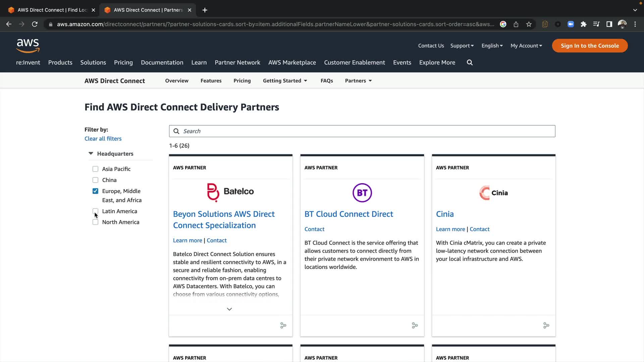Go to the Features tab
Viewport: 644px width, 362px height.
[x=211, y=81]
